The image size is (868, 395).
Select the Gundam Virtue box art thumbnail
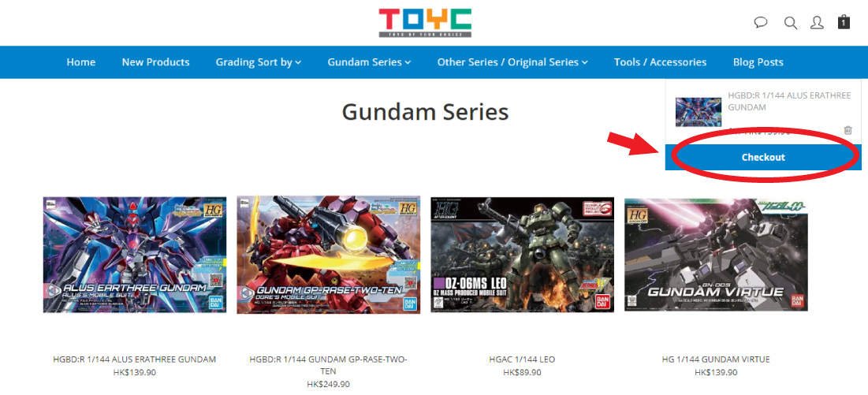pos(716,255)
